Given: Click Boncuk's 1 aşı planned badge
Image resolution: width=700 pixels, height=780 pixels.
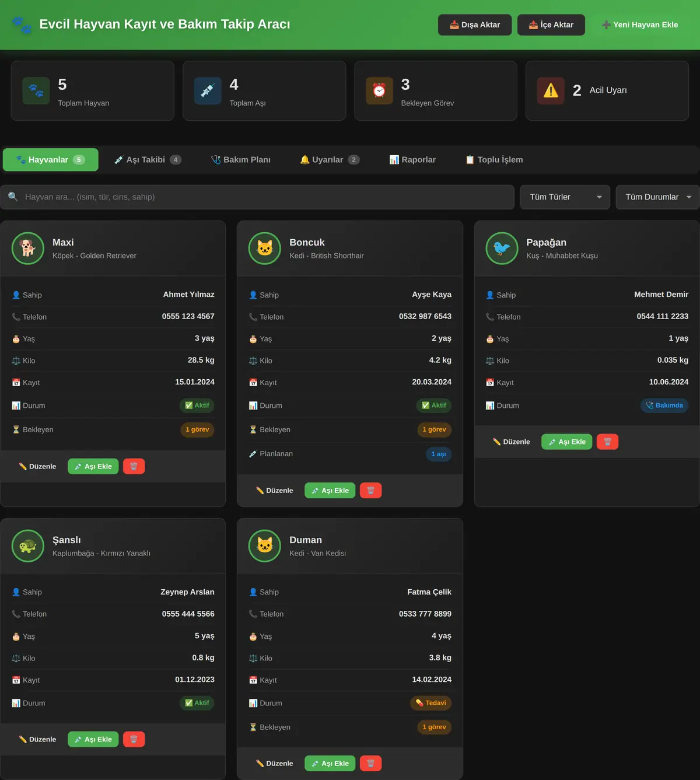Looking at the screenshot, I should (x=438, y=454).
